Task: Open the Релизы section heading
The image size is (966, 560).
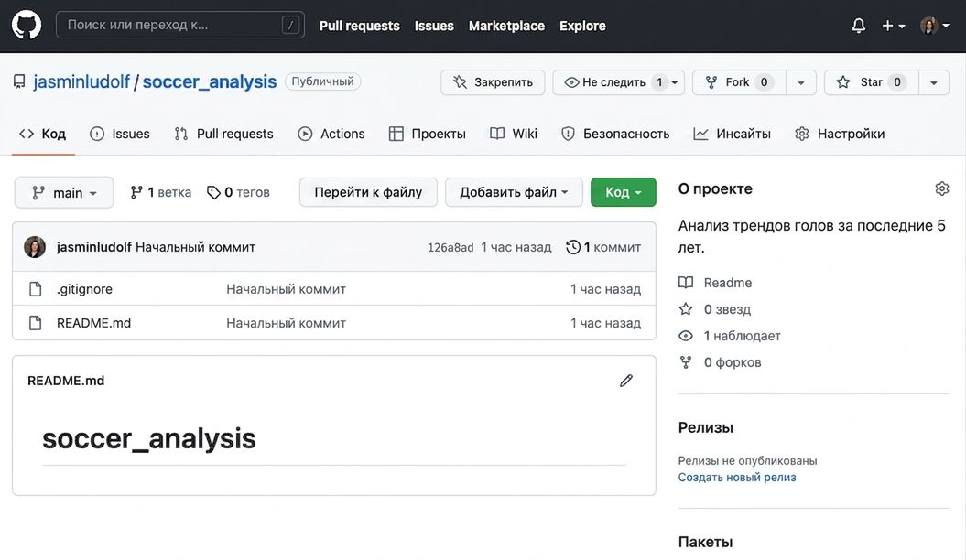Action: (x=705, y=427)
